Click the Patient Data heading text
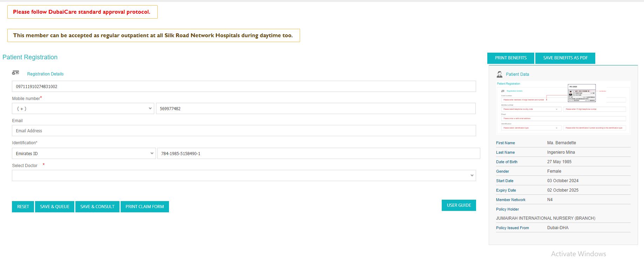The height and width of the screenshot is (259, 644). (x=517, y=74)
